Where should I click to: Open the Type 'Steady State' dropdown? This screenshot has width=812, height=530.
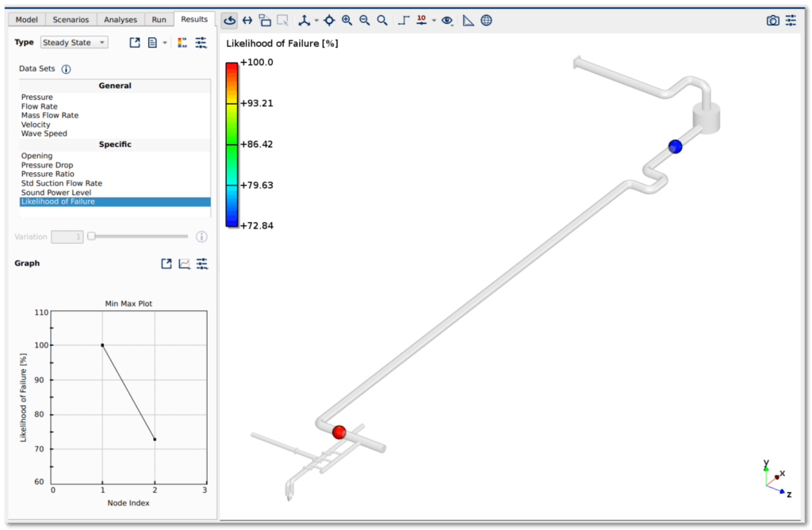point(74,43)
